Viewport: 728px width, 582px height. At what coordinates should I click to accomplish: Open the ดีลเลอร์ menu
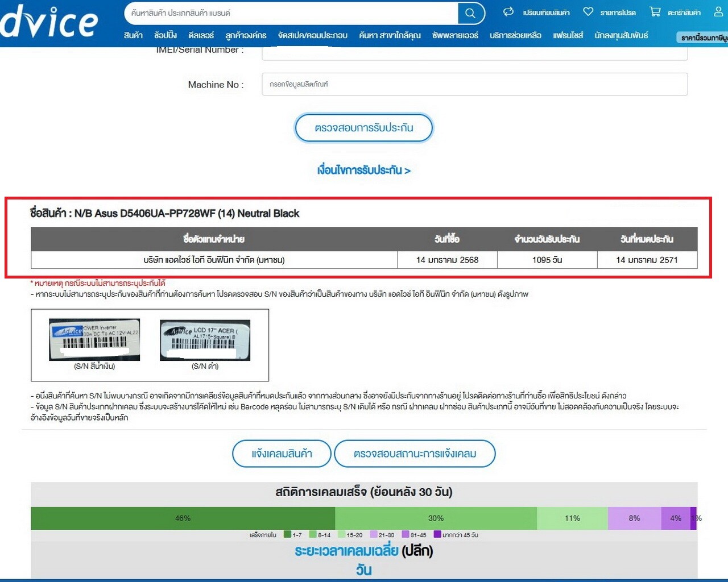[201, 35]
